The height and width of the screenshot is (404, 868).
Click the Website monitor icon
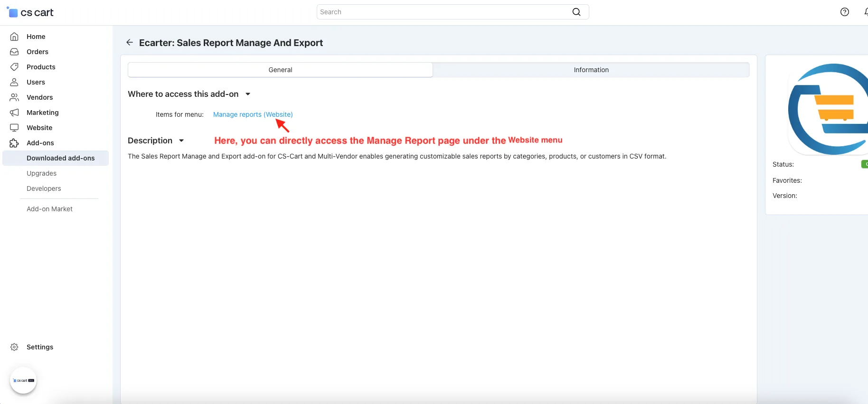(x=14, y=128)
